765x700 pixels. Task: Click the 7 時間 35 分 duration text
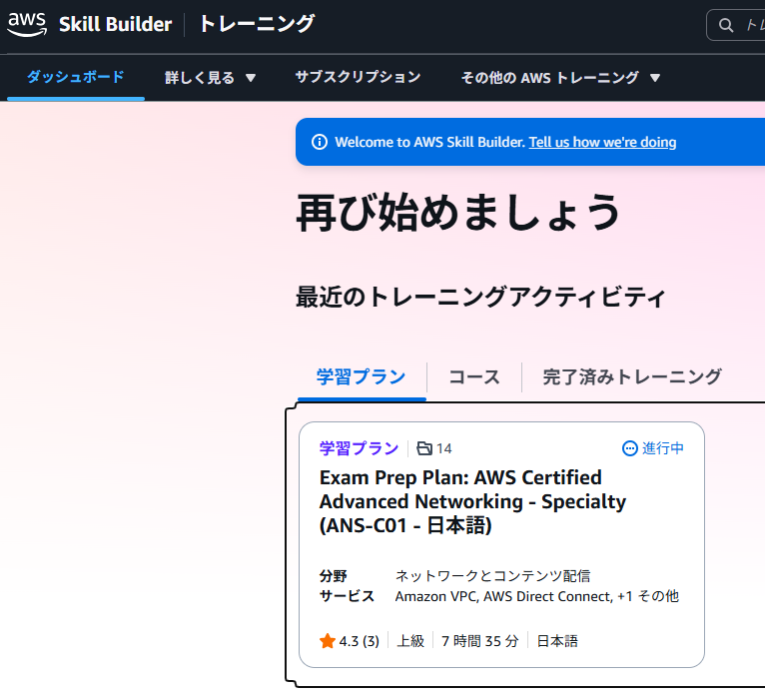[480, 641]
